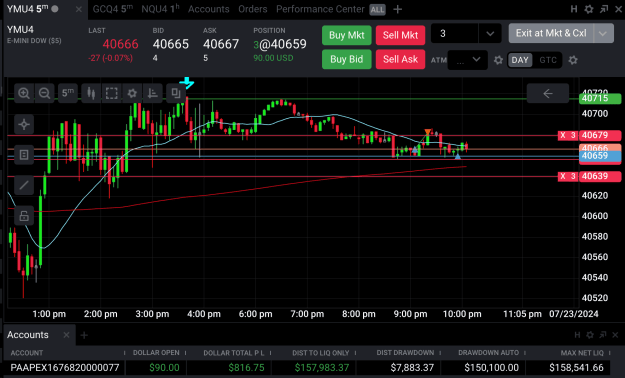The width and height of the screenshot is (625, 378).
Task: Sort by DOLLAR TOTAL P L column
Action: click(234, 353)
